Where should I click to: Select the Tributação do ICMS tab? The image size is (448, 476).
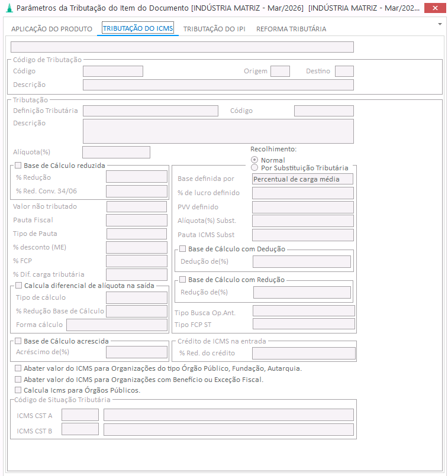click(137, 28)
